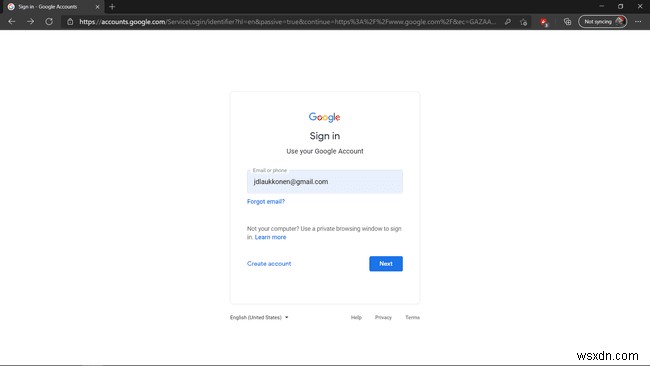Image resolution: width=650 pixels, height=366 pixels.
Task: Restore down the browser window
Action: [x=621, y=6]
